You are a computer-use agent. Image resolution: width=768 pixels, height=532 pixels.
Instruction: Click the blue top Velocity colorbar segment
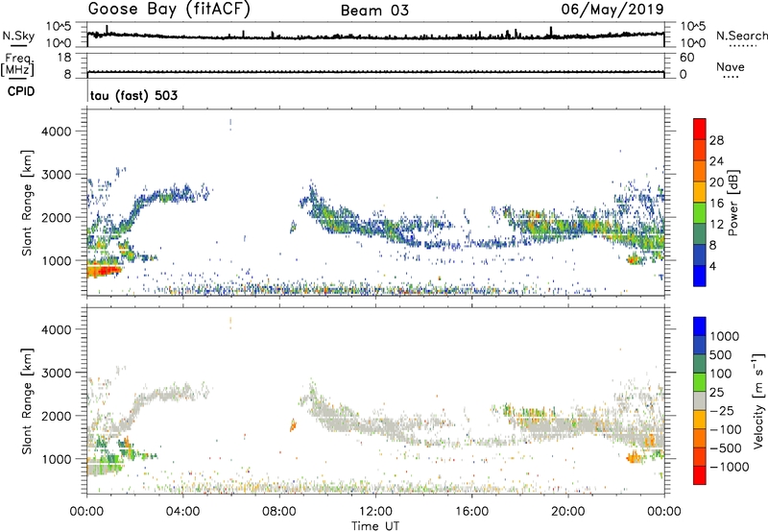700,326
